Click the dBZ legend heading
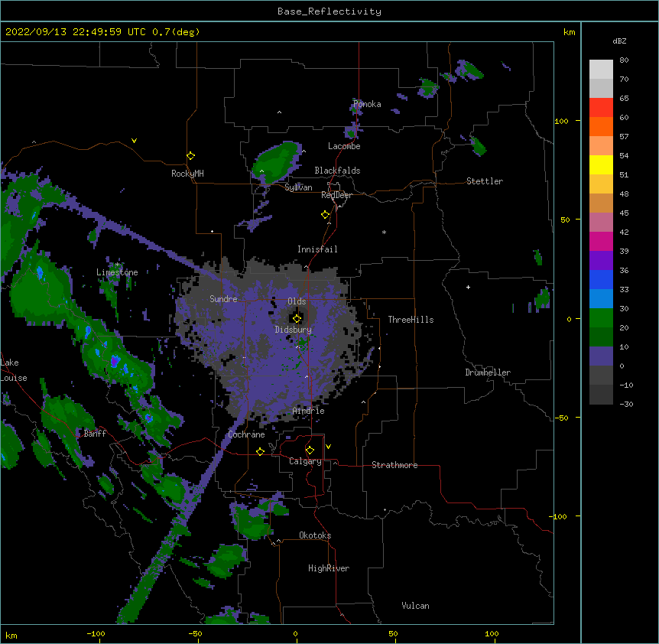This screenshot has width=659, height=644. tap(619, 41)
